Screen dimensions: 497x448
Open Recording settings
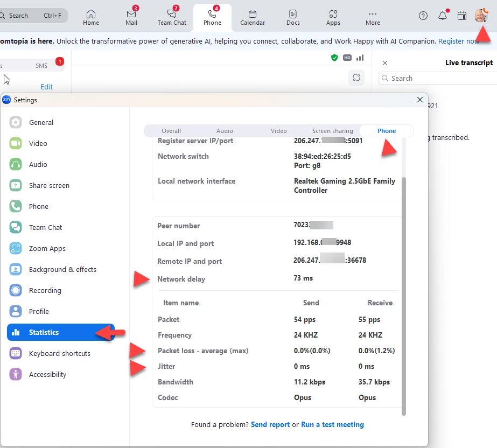[x=60, y=290]
